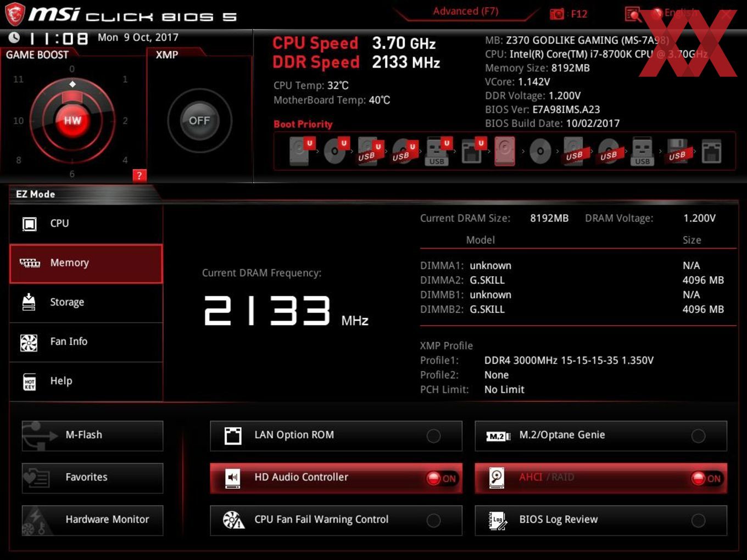Open the Storage section
This screenshot has height=560, width=747.
click(86, 303)
